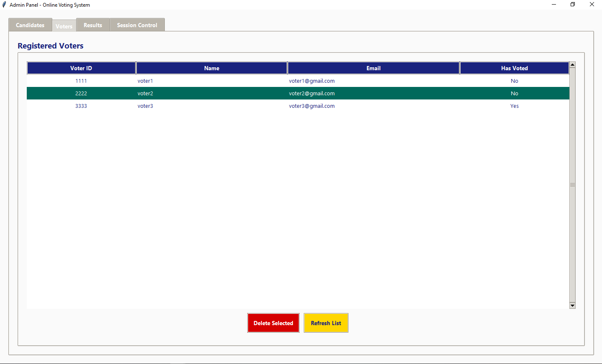
Task: Sort by the Voter ID column header
Action: pos(81,68)
